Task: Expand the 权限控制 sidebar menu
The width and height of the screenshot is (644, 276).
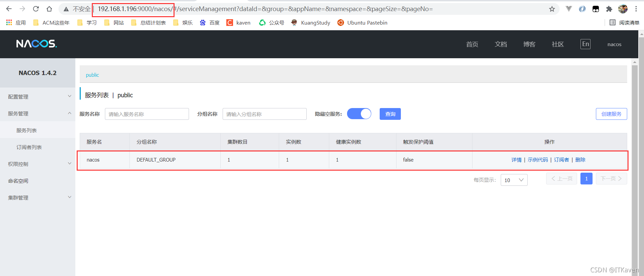Action: click(x=38, y=164)
